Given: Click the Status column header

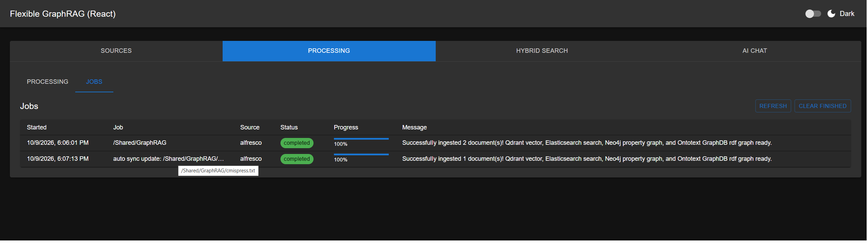Looking at the screenshot, I should point(289,127).
